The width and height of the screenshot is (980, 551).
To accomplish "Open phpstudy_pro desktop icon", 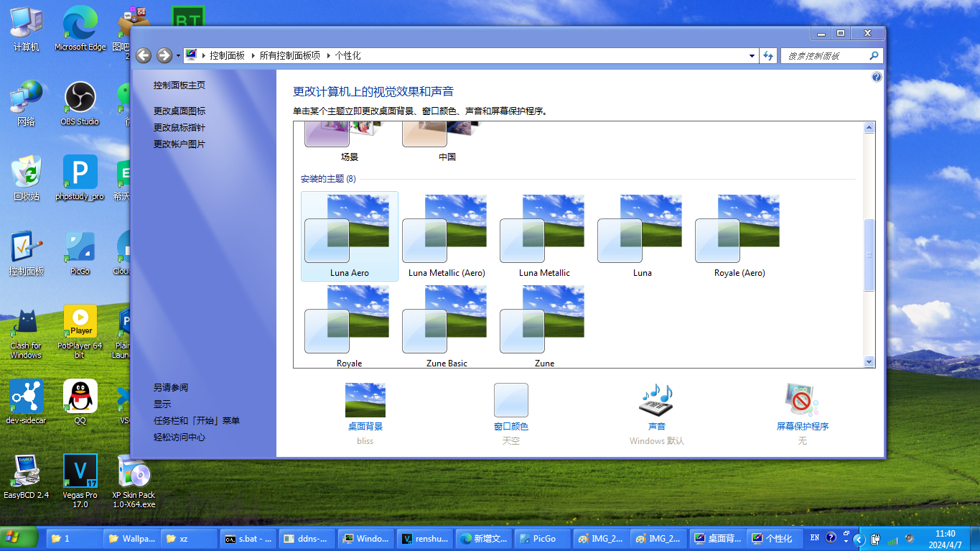I will pos(80,178).
